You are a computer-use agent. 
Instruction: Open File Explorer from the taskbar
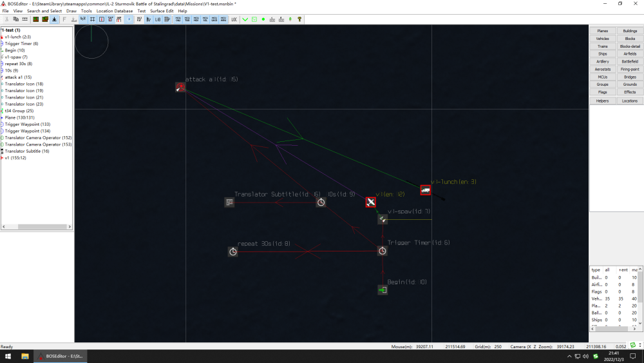[x=24, y=356]
